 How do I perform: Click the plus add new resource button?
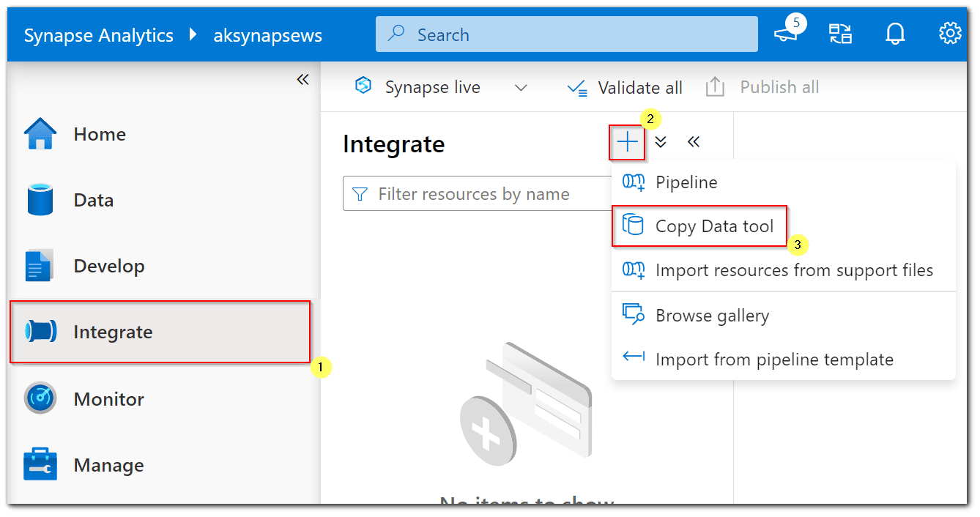click(x=627, y=142)
